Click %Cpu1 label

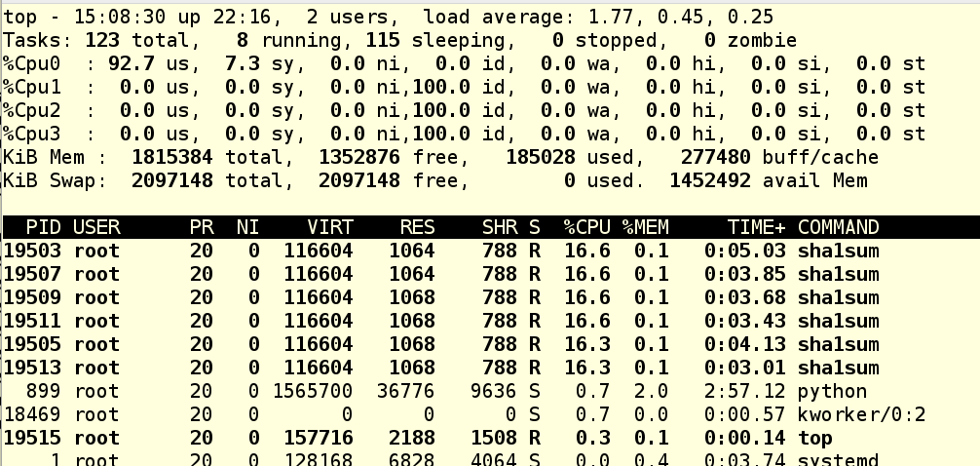click(32, 87)
